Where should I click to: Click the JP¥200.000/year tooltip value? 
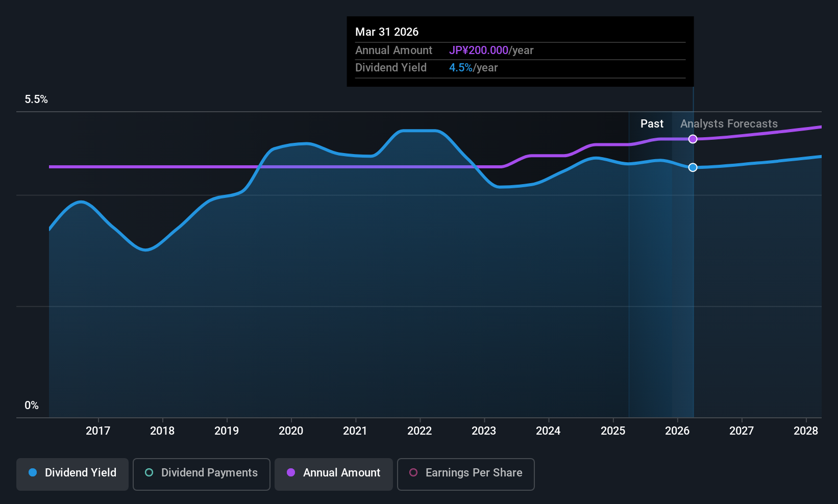[491, 51]
